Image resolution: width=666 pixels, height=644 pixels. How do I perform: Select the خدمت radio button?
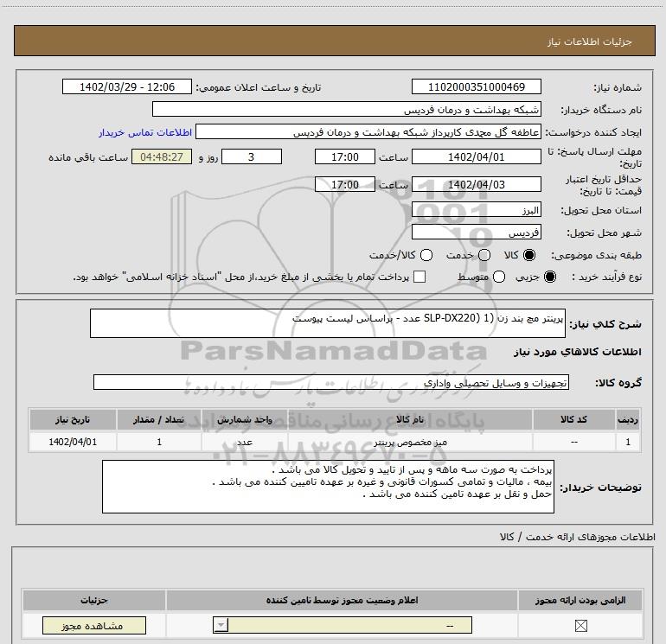484,255
